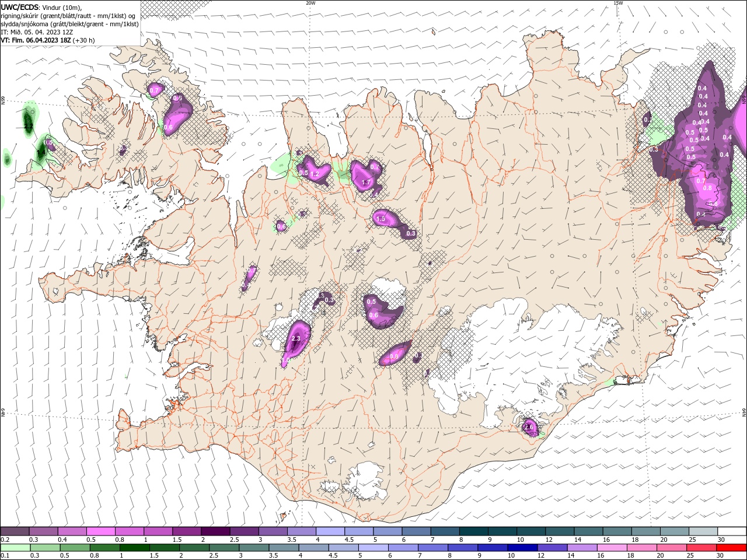Select the initial time 'IT: Mið. 05. 04. 2023 12Z'
Viewport: 747px width, 560px height.
(37, 32)
